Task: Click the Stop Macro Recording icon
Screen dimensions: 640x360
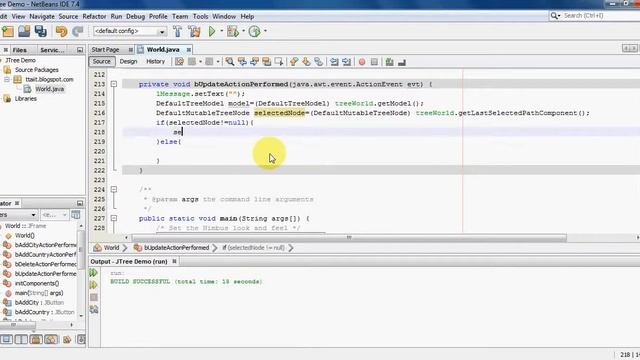Action: [374, 62]
